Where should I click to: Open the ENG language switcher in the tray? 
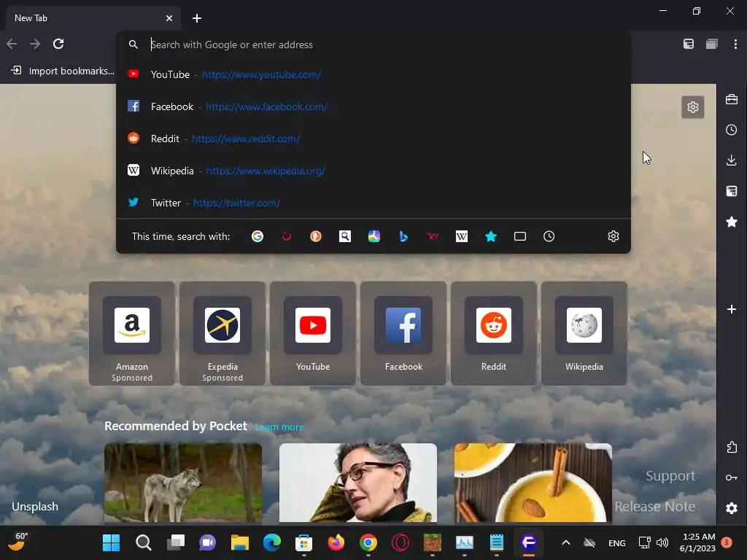(617, 543)
